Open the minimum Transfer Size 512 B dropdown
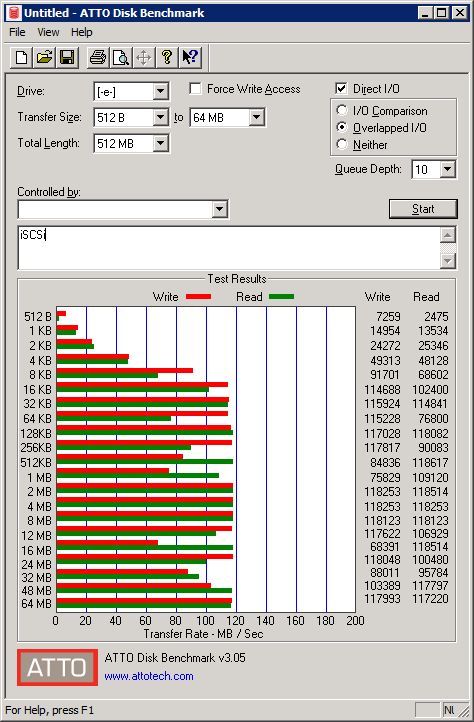Screen dimensions: 474x722 160,117
